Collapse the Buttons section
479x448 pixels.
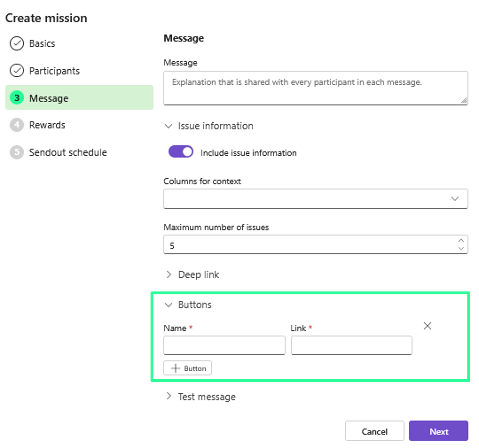[169, 305]
